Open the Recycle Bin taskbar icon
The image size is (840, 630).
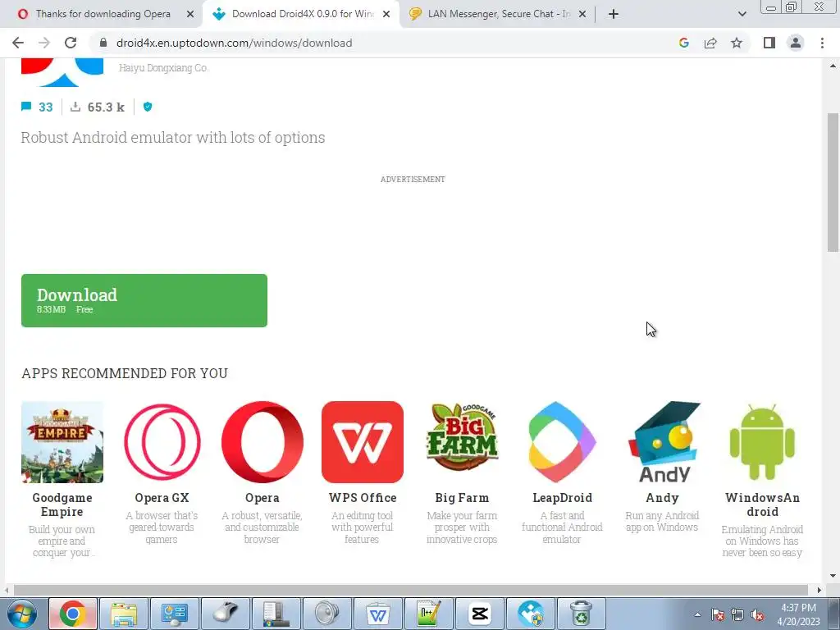click(582, 614)
